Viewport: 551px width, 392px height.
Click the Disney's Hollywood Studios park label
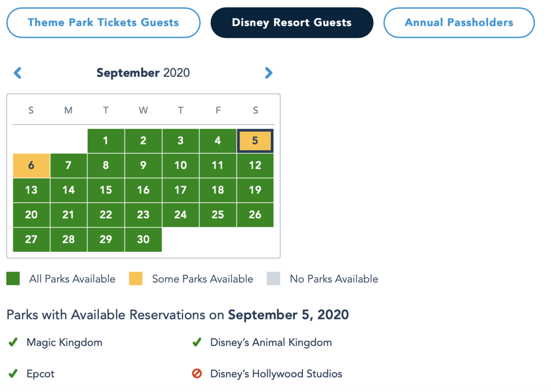[x=276, y=374]
